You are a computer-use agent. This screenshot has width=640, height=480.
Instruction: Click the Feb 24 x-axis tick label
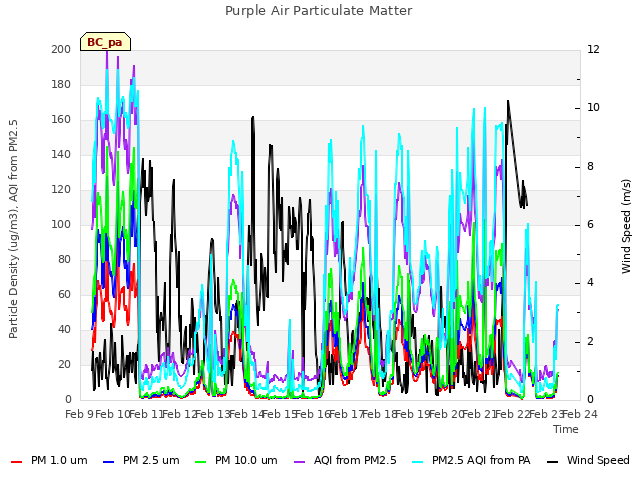tap(580, 414)
